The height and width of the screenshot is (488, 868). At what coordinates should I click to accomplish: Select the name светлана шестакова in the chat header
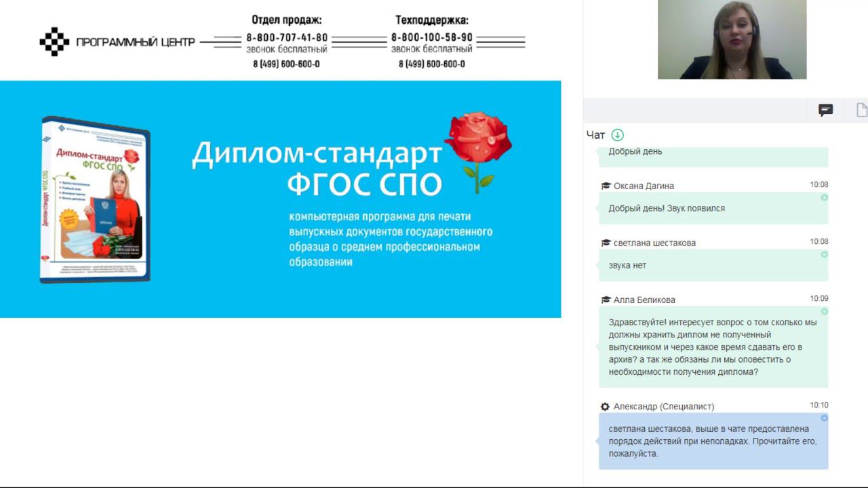pos(654,243)
